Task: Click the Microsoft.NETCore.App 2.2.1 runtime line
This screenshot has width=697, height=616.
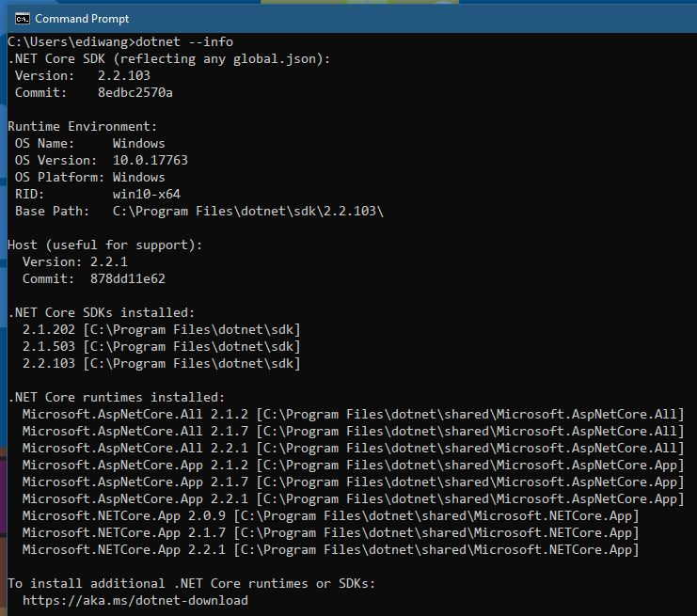Action: (x=331, y=549)
